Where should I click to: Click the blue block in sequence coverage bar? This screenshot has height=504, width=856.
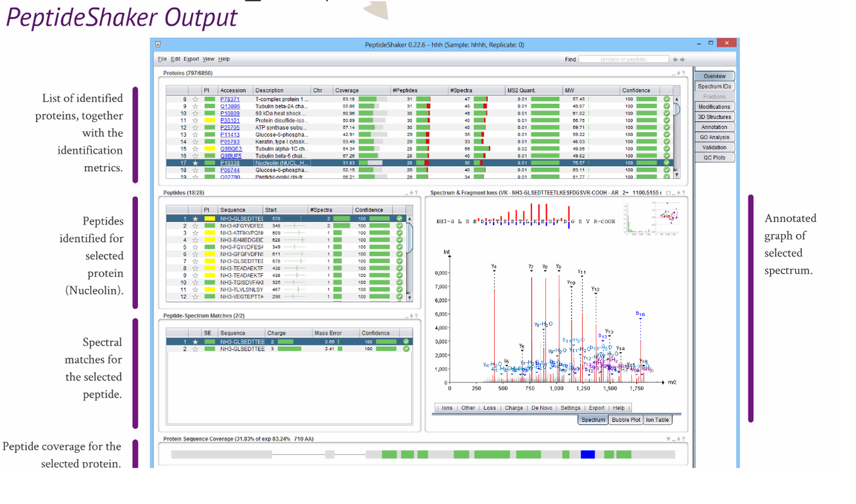588,455
